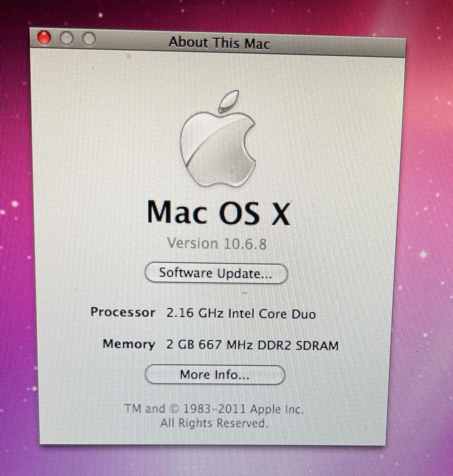The image size is (453, 476).
Task: Click the TM and © 1983-2011 Apple Inc. line
Action: coord(214,409)
